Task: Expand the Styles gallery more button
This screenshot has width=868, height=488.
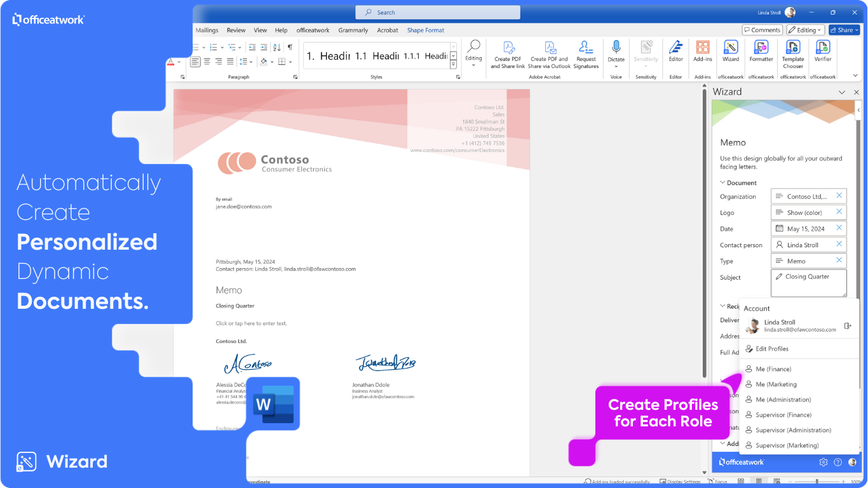Action: 453,65
